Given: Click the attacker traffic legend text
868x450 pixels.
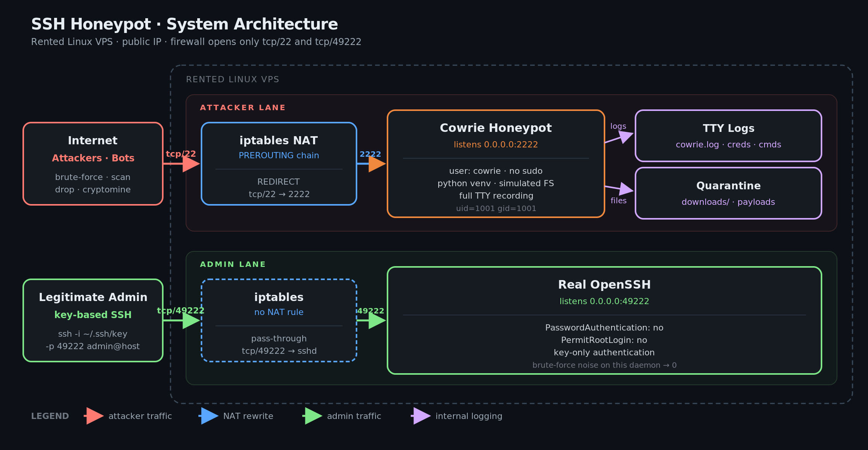Looking at the screenshot, I should click(x=140, y=416).
